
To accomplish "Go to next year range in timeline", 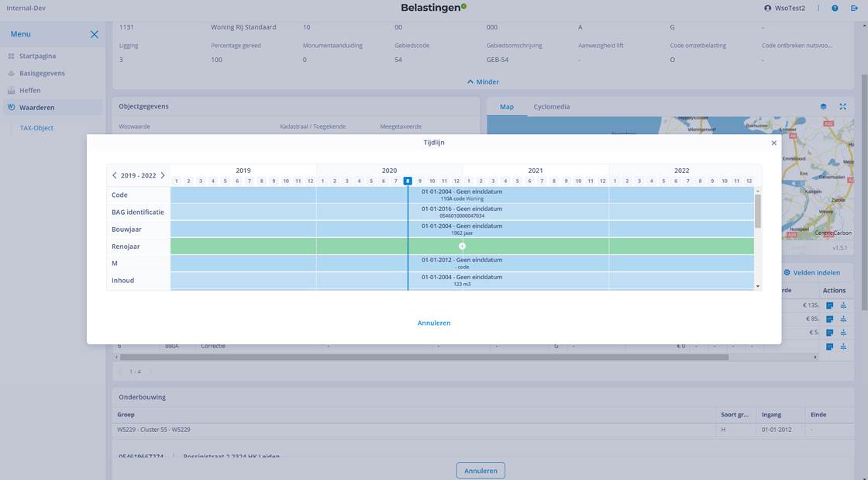I will tap(163, 175).
